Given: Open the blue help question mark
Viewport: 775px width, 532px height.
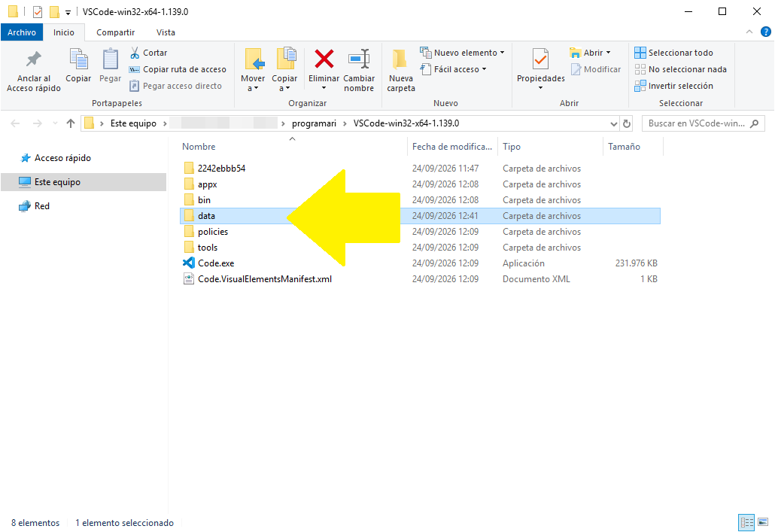Looking at the screenshot, I should (x=766, y=32).
